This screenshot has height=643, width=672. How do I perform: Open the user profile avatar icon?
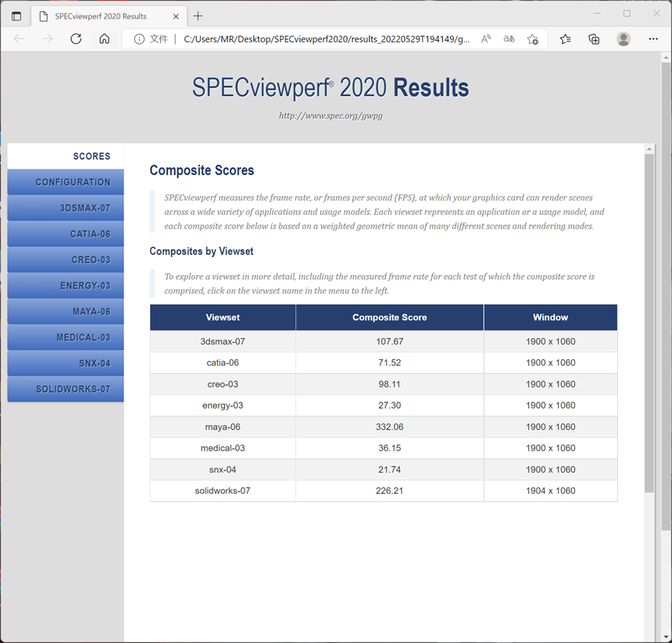(x=623, y=39)
